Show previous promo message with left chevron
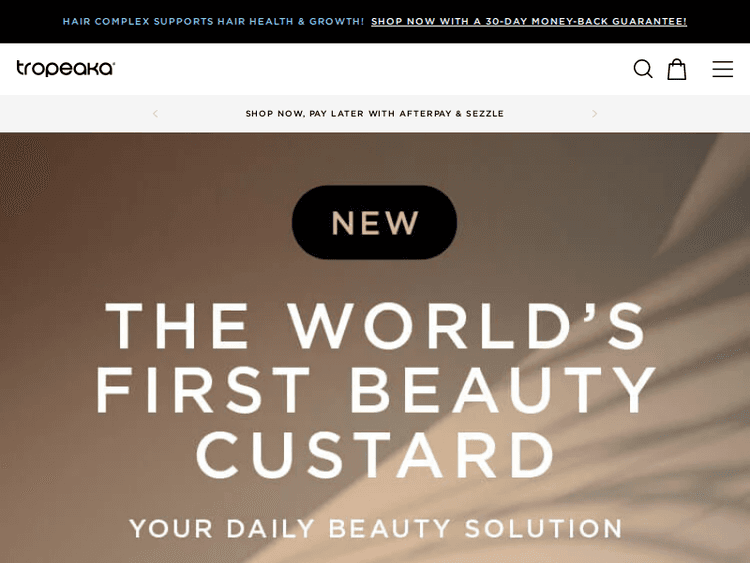This screenshot has height=563, width=750. (x=155, y=114)
